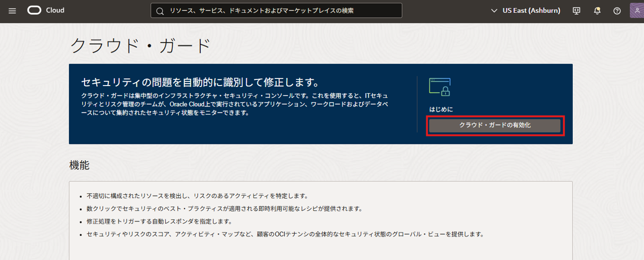The width and height of the screenshot is (644, 260).
Task: Click the bullet about グローバル・ビュー
Action: [x=285, y=234]
